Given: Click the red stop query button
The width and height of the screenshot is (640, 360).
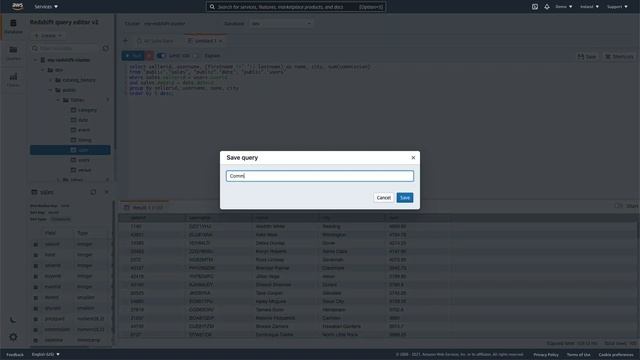Looking at the screenshot, I should pyautogui.click(x=149, y=56).
